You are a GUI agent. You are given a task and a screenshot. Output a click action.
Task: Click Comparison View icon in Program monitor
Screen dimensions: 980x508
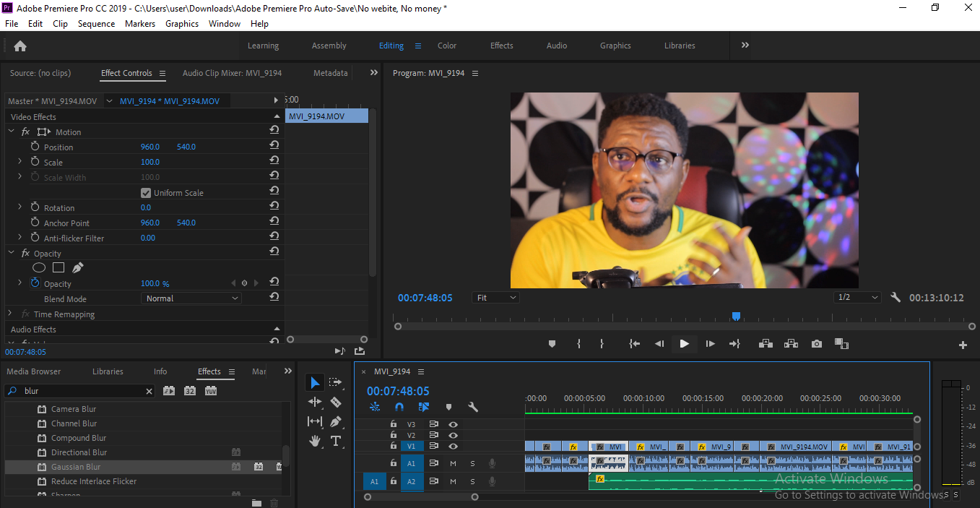[841, 344]
